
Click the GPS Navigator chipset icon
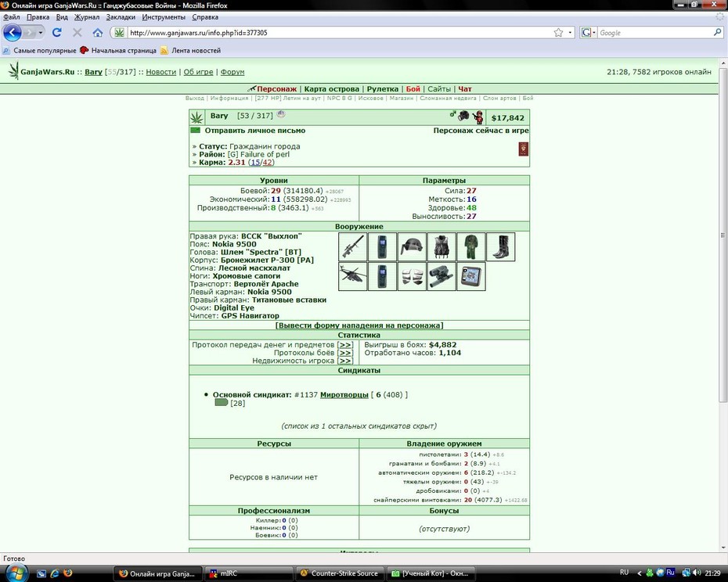(x=470, y=276)
